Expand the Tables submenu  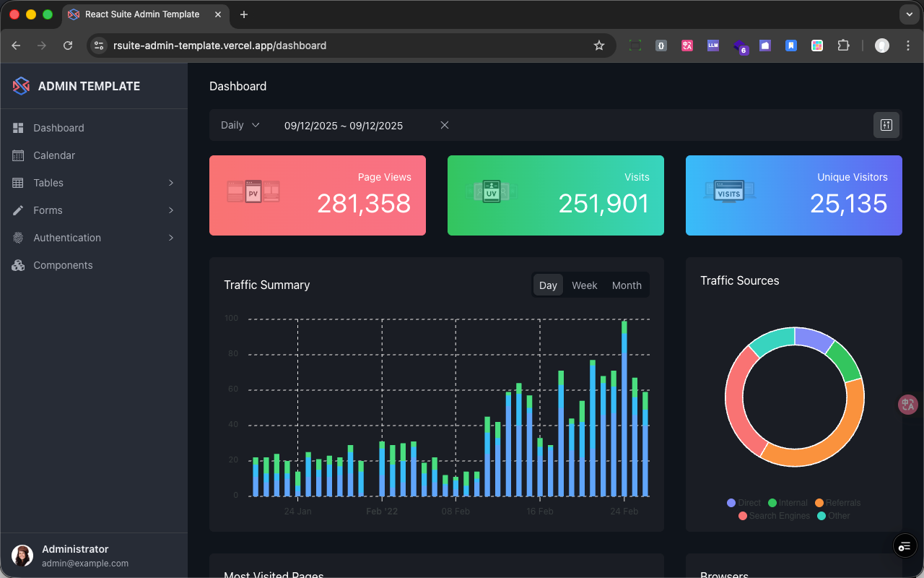coord(171,183)
